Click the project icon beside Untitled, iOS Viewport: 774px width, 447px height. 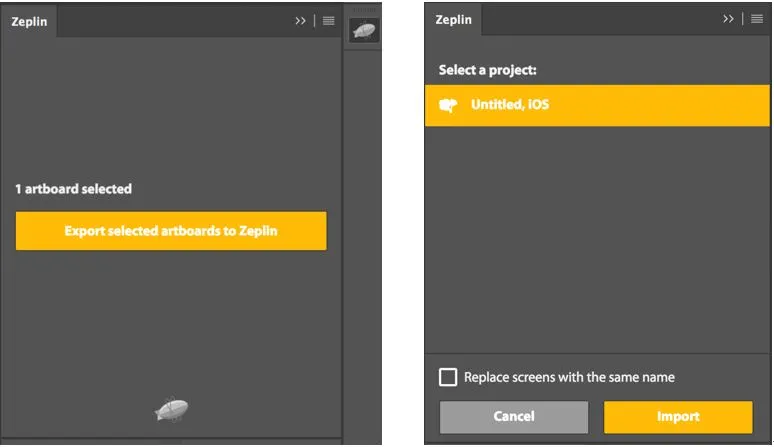point(449,105)
